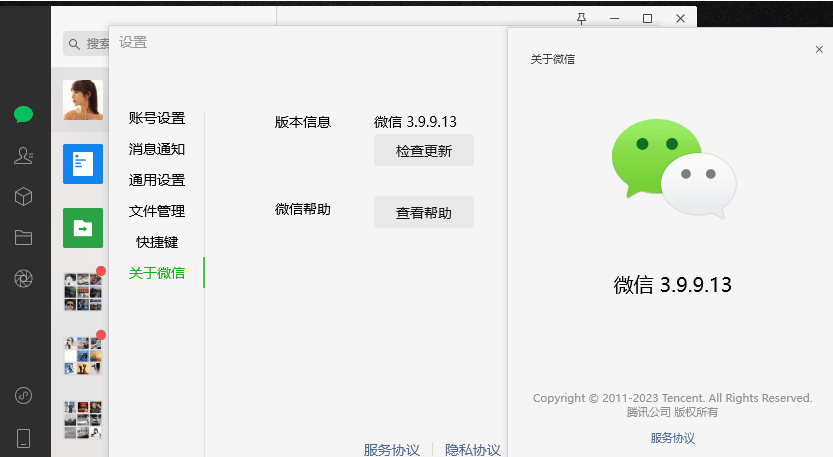Open the Chats icon in the sidebar

point(23,114)
